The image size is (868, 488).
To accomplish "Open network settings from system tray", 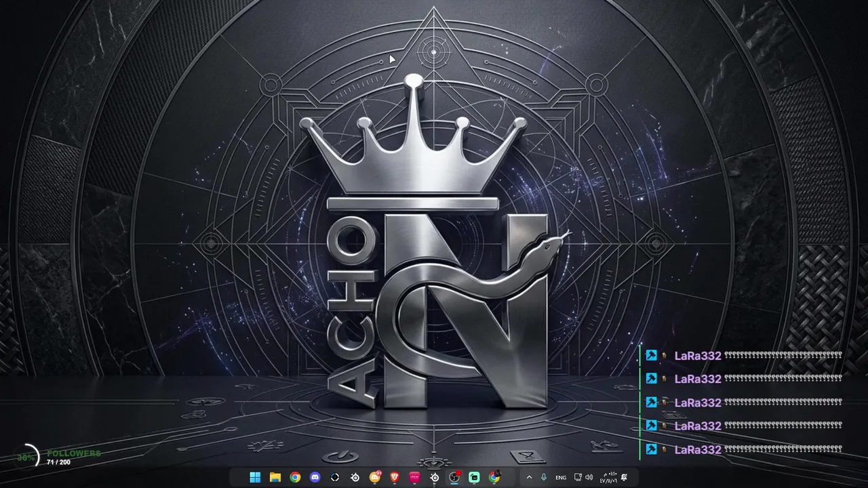I will pyautogui.click(x=578, y=477).
